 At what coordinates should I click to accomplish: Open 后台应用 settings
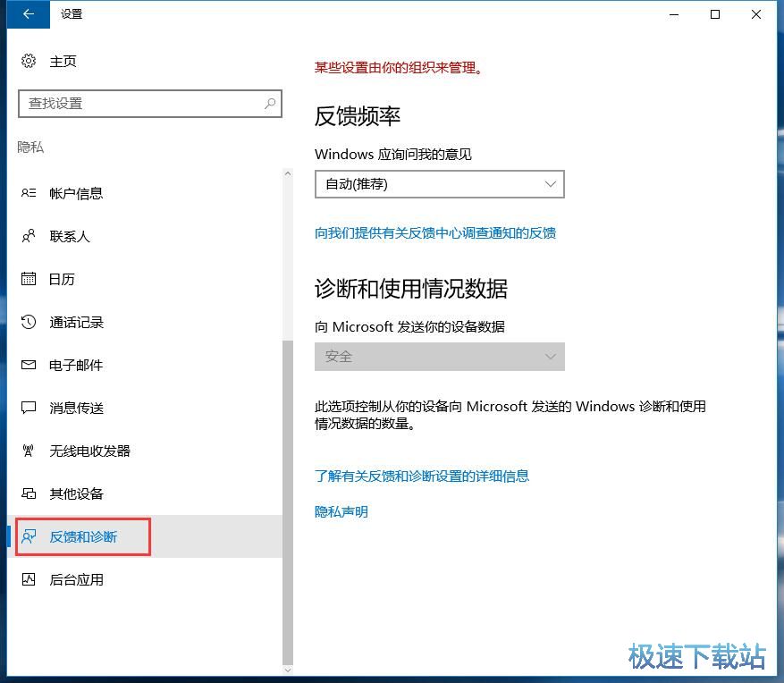(x=145, y=579)
